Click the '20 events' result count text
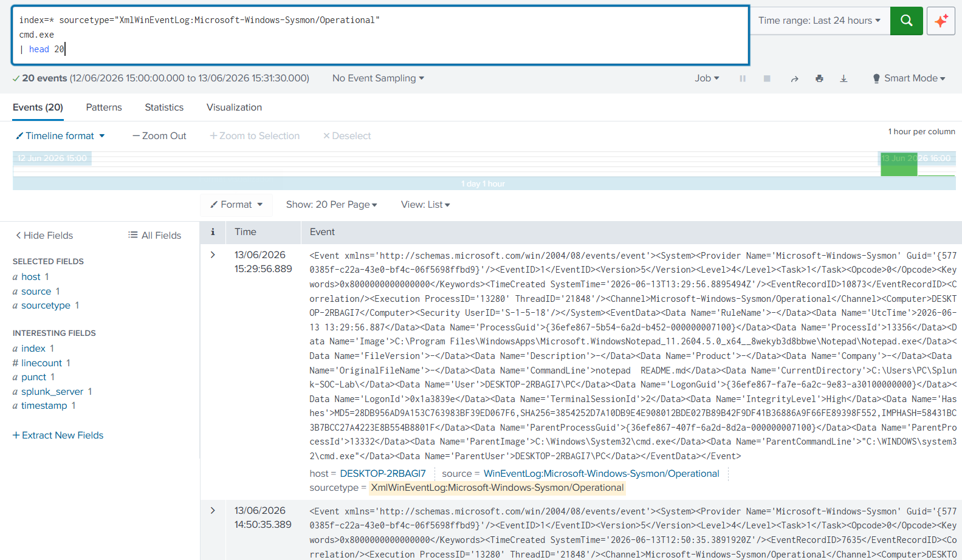 44,78
